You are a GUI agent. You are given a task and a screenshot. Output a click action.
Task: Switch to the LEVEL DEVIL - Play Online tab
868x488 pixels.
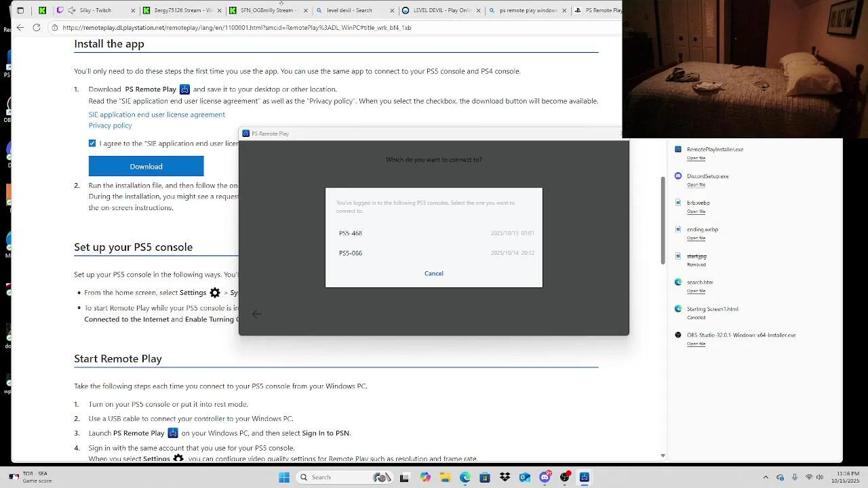point(441,11)
